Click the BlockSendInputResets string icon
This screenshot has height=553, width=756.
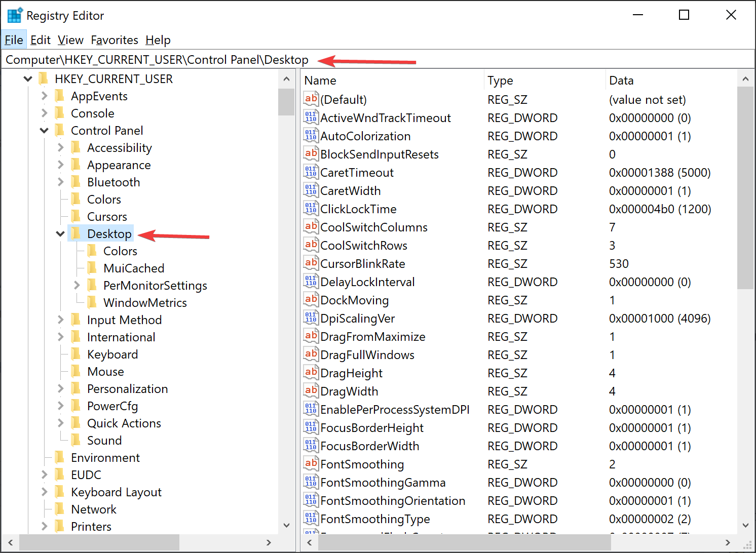[x=311, y=153]
